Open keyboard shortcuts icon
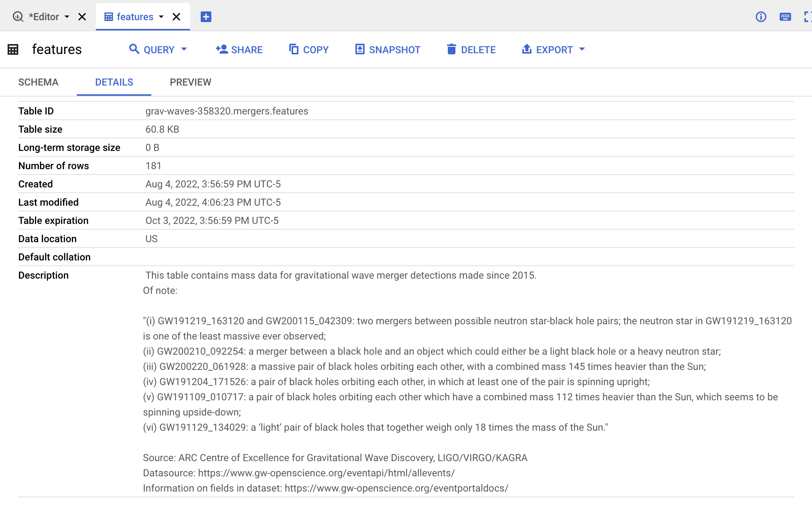 [785, 17]
